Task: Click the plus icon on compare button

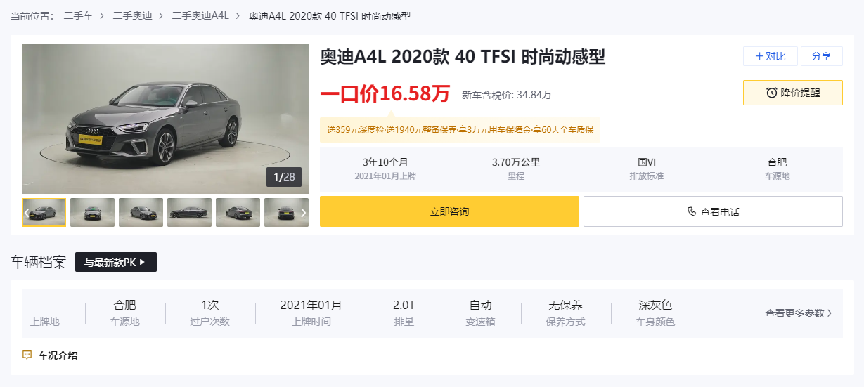Action: click(759, 56)
